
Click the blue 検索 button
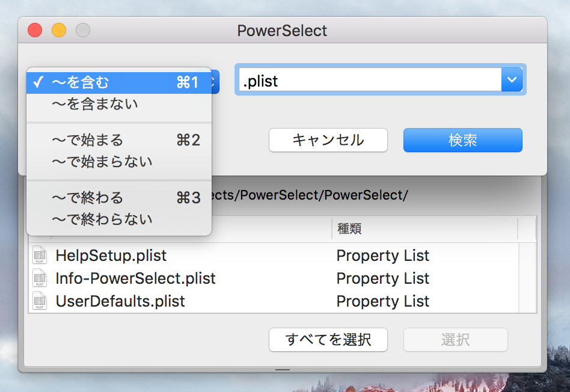point(462,140)
